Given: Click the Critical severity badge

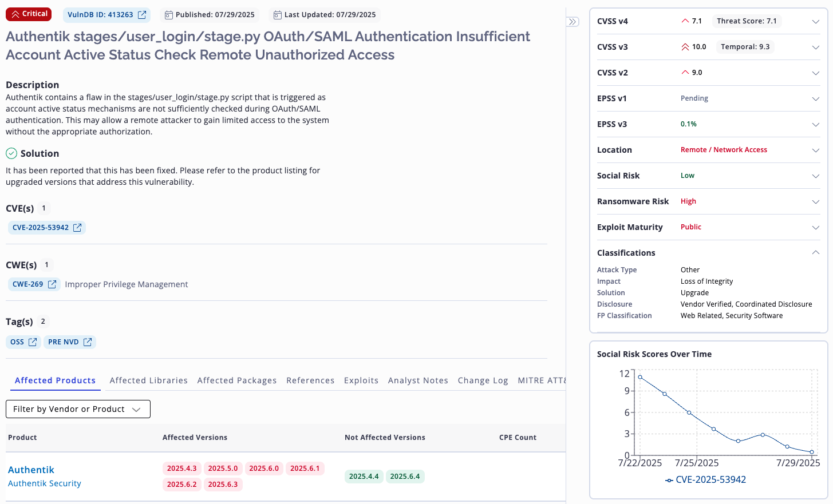Looking at the screenshot, I should (29, 14).
